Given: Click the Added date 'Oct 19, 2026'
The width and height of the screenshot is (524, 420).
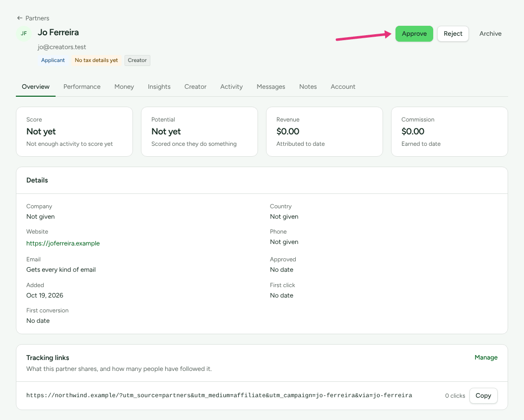Looking at the screenshot, I should 45,296.
